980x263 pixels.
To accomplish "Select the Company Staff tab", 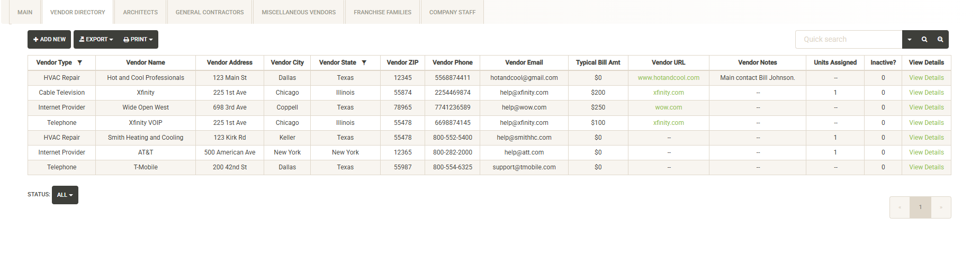I will 452,12.
